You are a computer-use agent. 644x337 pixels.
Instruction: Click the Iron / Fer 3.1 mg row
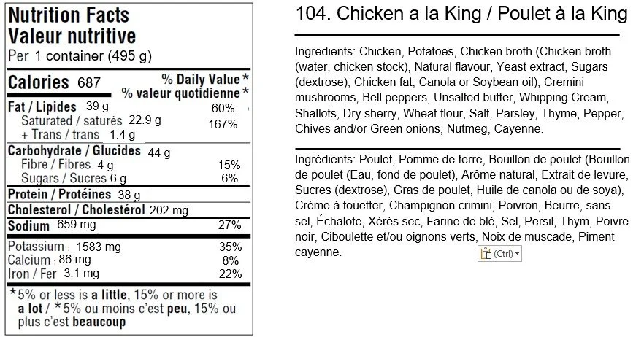click(129, 274)
